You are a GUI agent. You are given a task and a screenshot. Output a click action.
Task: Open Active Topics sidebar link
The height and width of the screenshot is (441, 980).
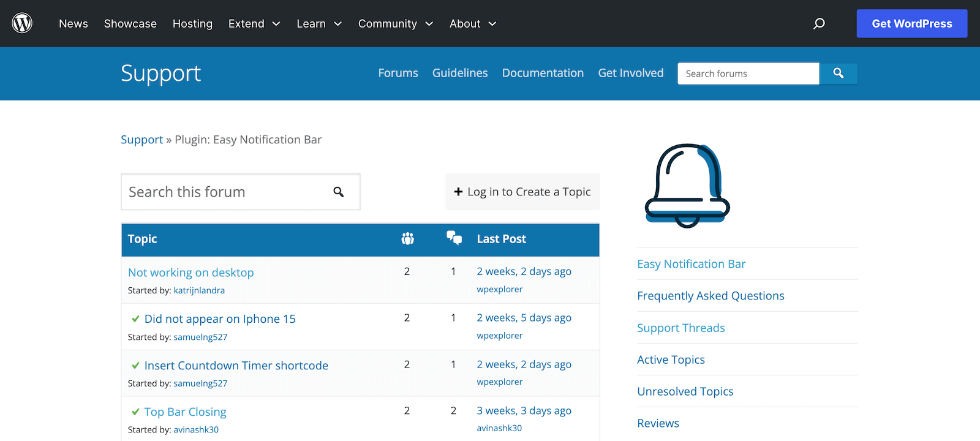(671, 360)
